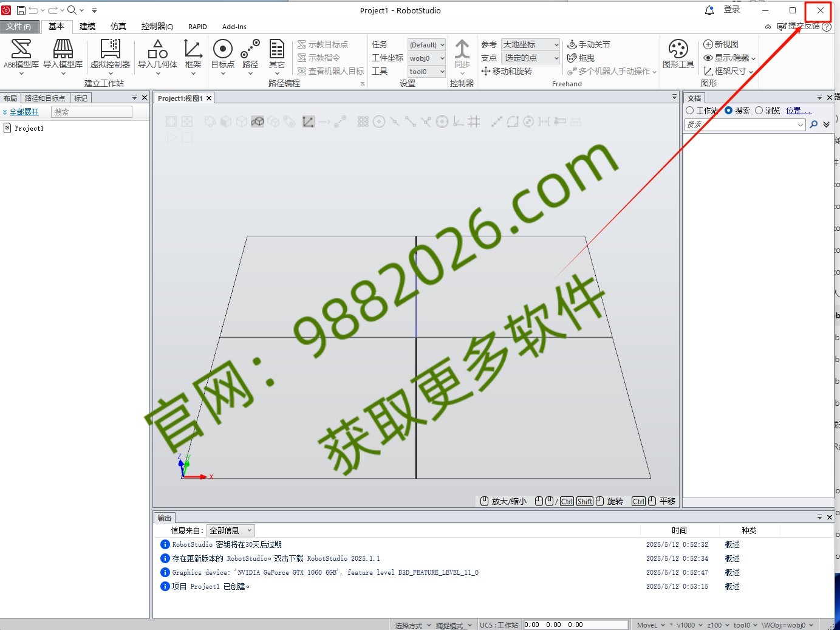Open the 路径和目标点 panel tab
This screenshot has width=840, height=630.
click(45, 98)
